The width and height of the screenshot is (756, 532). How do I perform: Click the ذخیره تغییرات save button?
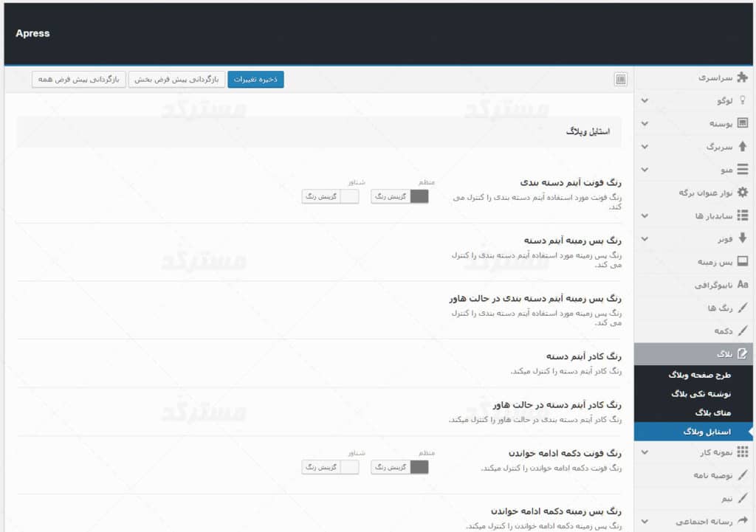coord(255,79)
